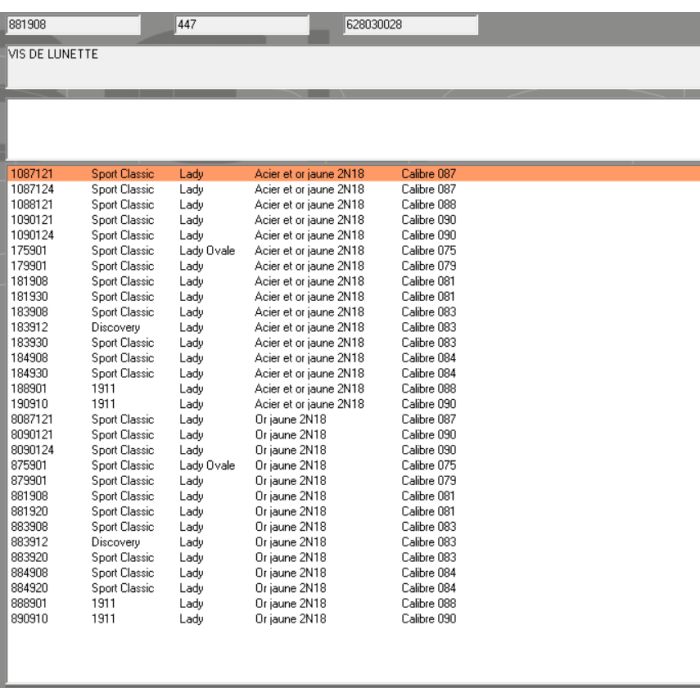Select row 190910 model 1911

point(354,404)
